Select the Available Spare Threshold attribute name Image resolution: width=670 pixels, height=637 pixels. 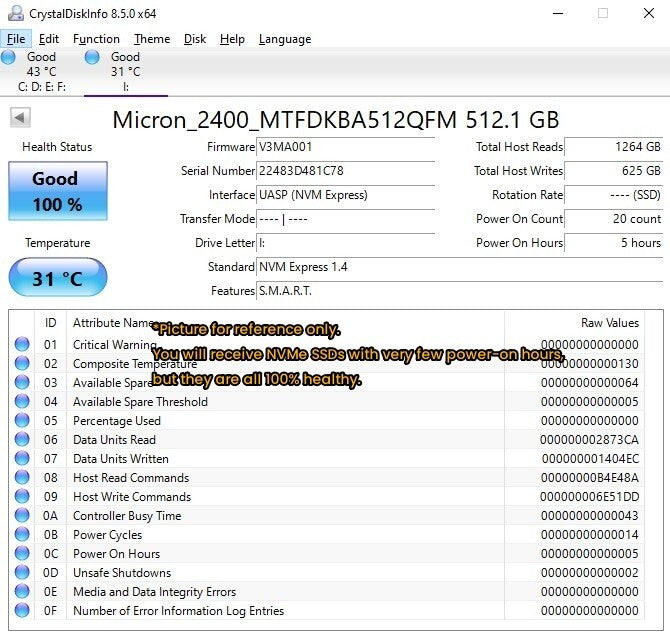click(140, 402)
